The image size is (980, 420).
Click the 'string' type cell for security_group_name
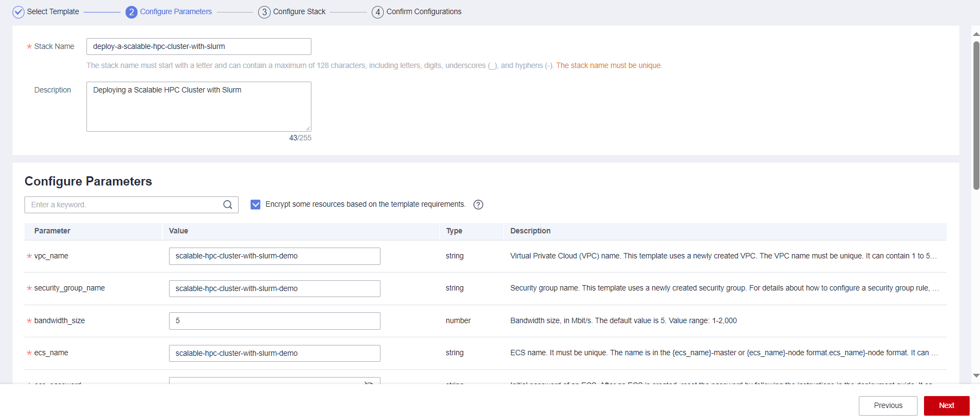[x=454, y=288]
